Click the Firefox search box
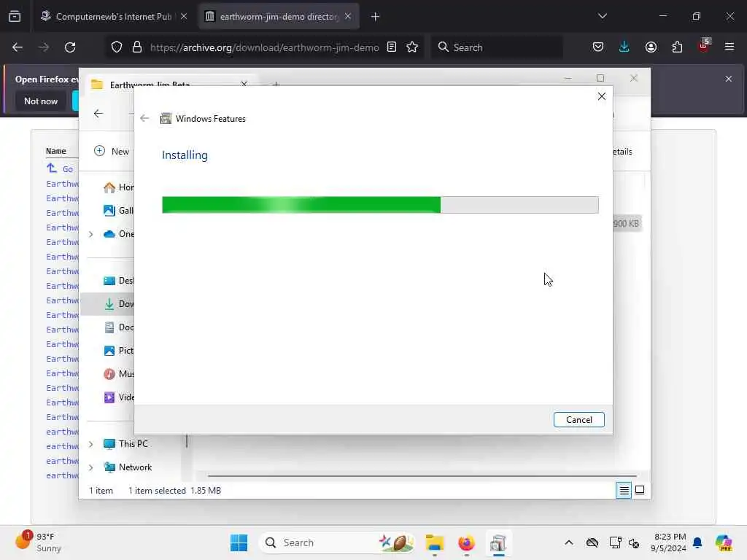 (498, 47)
